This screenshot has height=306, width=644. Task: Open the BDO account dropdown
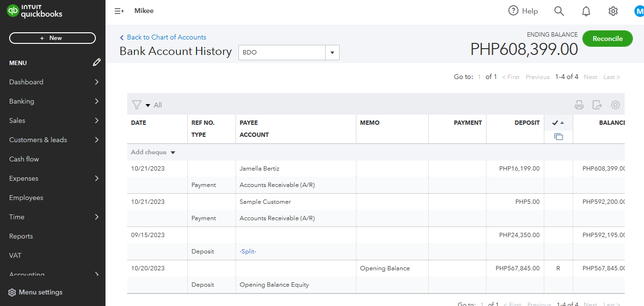click(x=332, y=53)
